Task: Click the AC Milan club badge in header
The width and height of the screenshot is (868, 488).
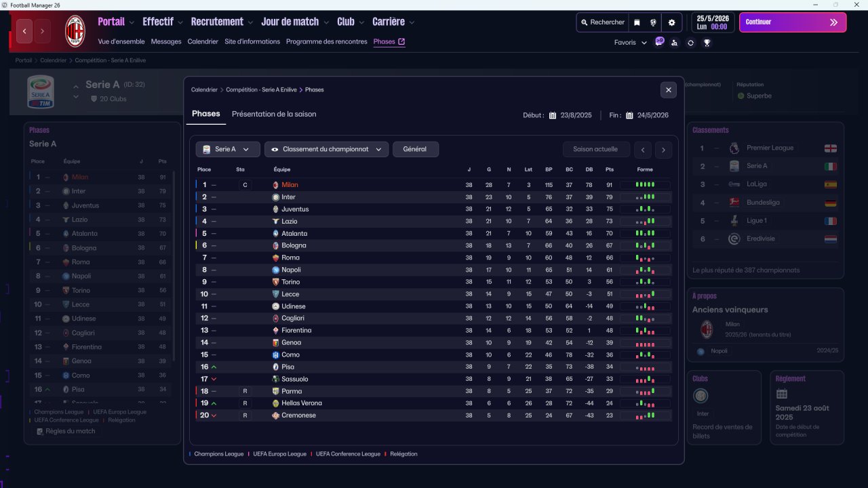Action: click(x=75, y=31)
